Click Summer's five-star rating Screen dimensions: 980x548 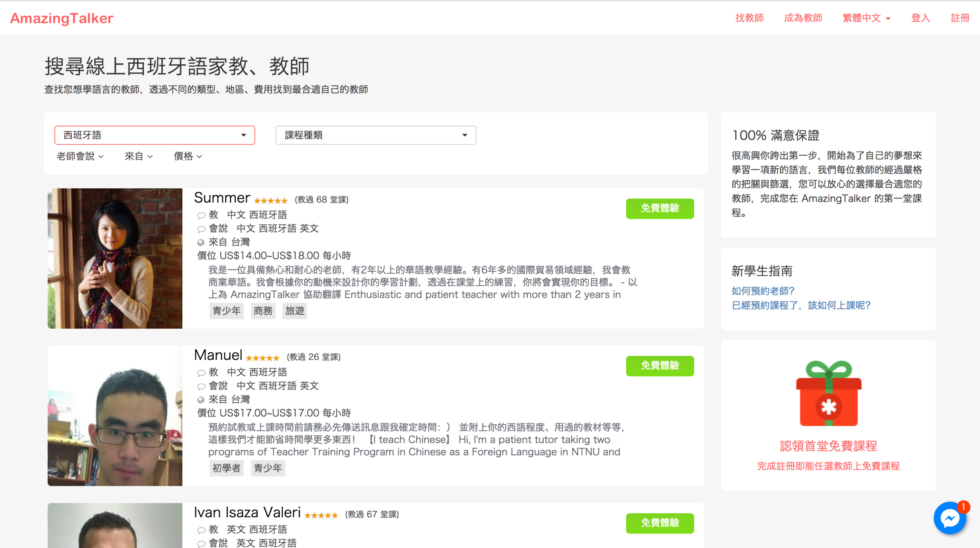click(x=270, y=201)
